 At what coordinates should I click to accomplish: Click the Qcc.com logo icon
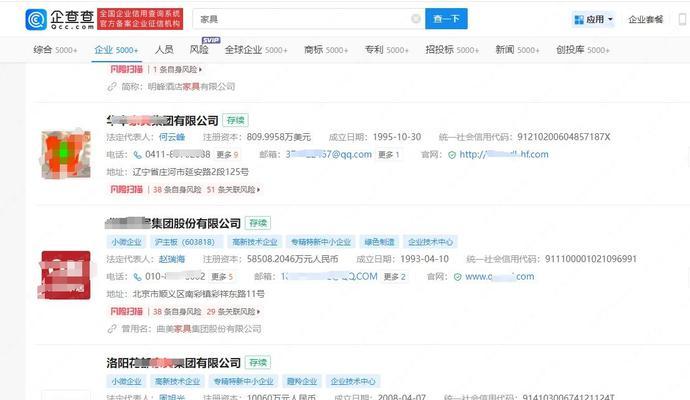tap(36, 19)
